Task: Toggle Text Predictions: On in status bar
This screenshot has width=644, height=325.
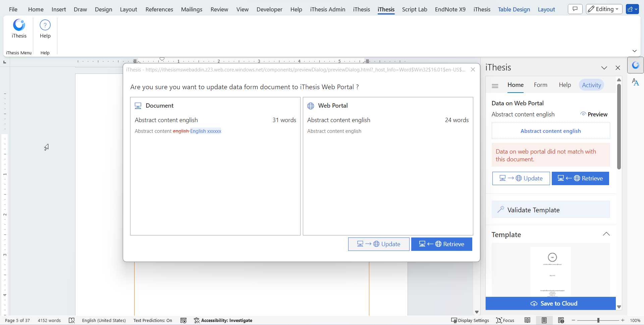Action: (153, 321)
